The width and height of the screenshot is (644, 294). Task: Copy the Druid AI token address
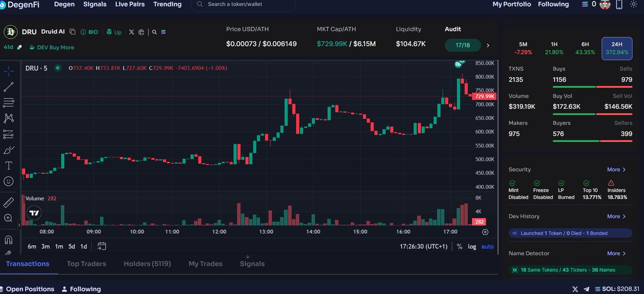click(72, 32)
